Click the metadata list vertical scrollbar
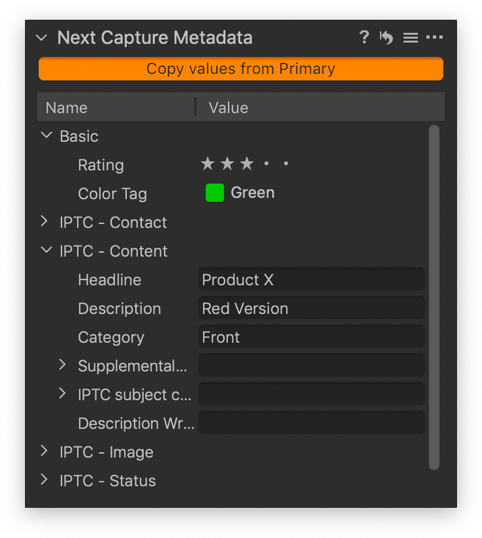This screenshot has width=482, height=538. point(434,297)
